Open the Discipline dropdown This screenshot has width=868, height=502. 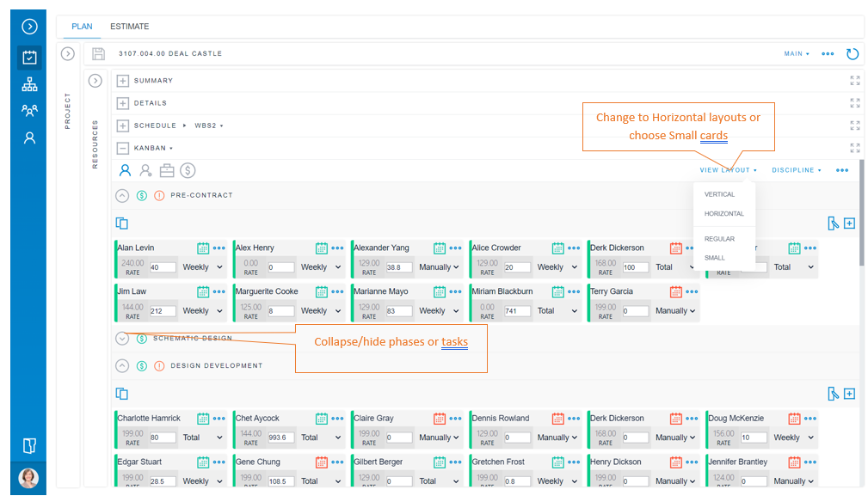tap(796, 170)
